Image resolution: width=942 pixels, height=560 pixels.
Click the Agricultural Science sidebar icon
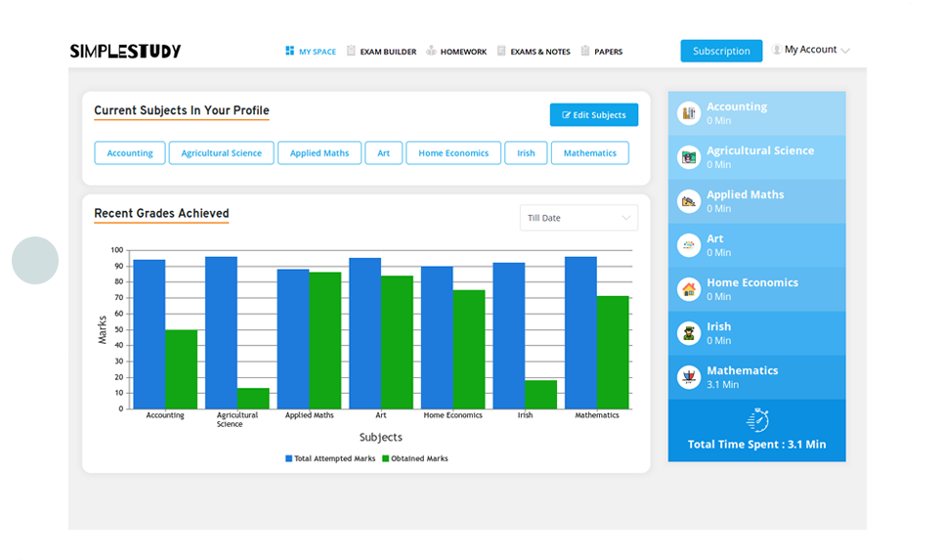click(689, 157)
